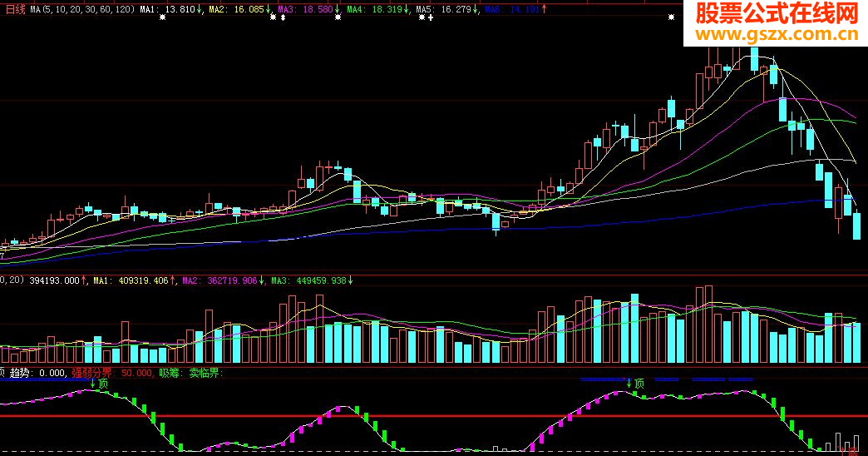The image size is (868, 456).
Task: Click the red 50 strength boundary line
Action: [434, 415]
